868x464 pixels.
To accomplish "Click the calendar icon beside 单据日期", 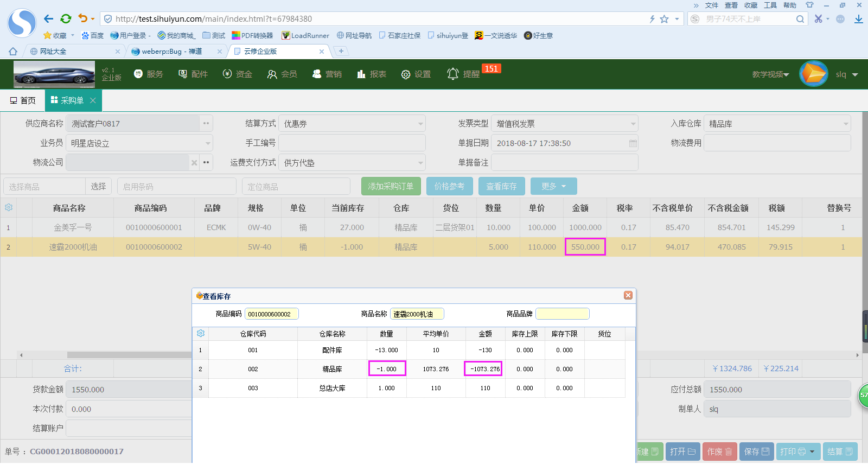I will [633, 143].
